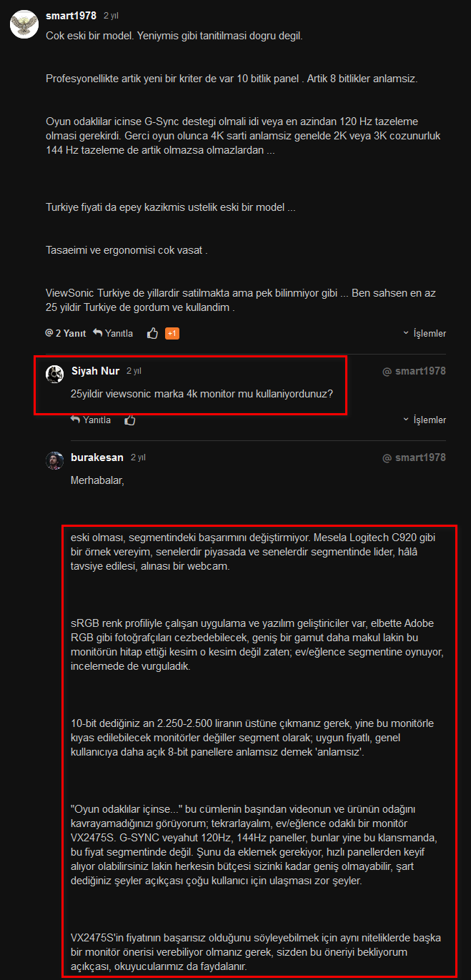Open burakesan username link
Image resolution: width=471 pixels, height=980 pixels.
click(97, 457)
